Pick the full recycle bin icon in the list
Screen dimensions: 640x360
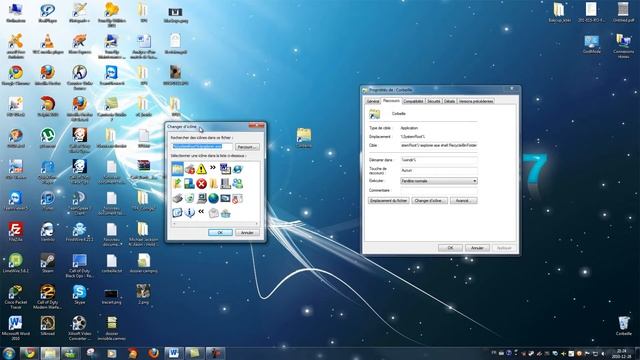pos(225,213)
